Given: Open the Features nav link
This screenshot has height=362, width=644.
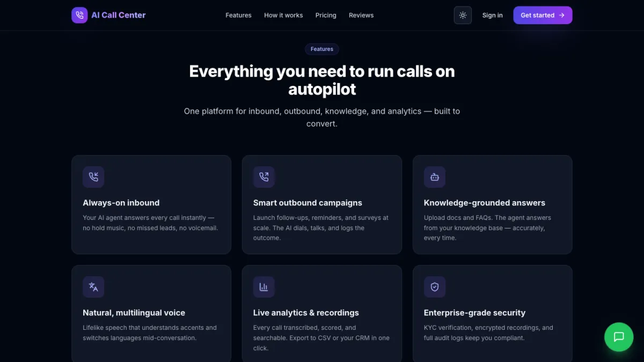Looking at the screenshot, I should tap(238, 15).
